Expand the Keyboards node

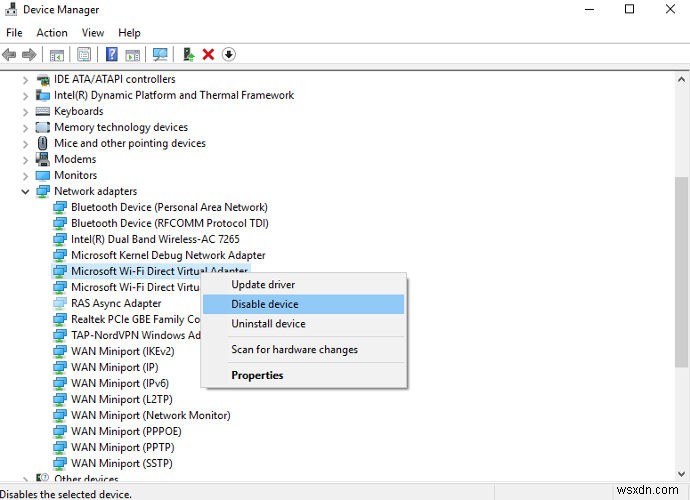coord(25,112)
